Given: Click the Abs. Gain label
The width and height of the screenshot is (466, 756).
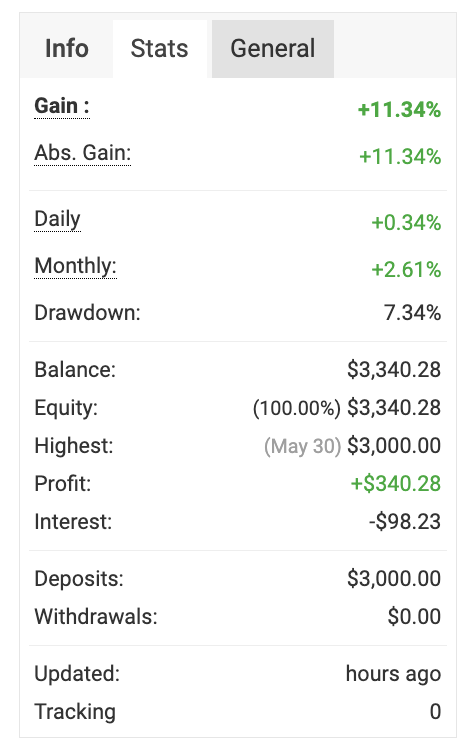Looking at the screenshot, I should tap(82, 153).
